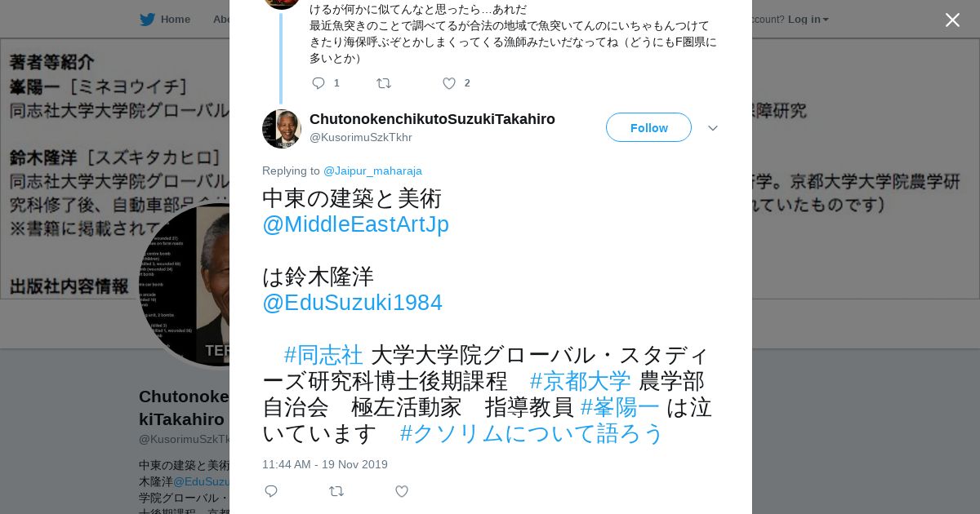
Task: Retweet the upper tweet in the thread
Action: point(383,82)
